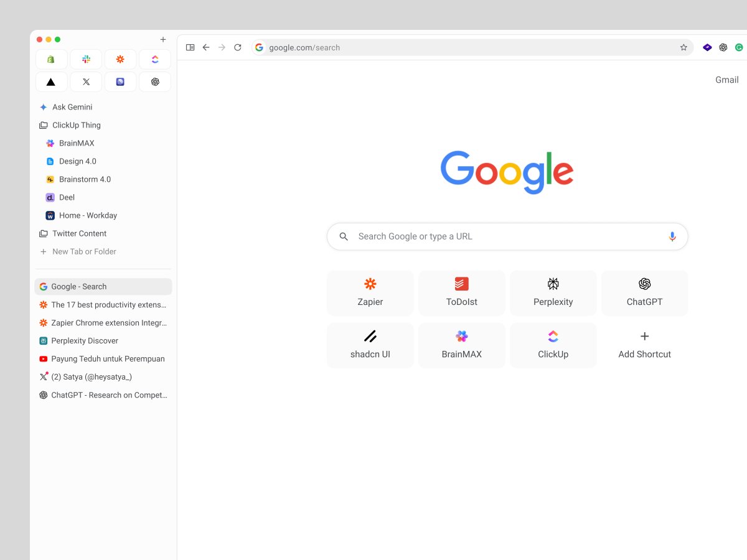
Task: Open the BrainMAX shortcut tile
Action: (462, 345)
